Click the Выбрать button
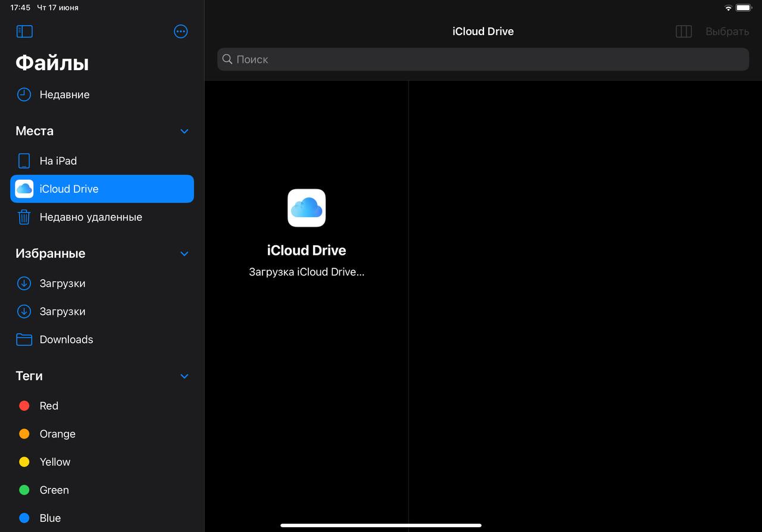The height and width of the screenshot is (532, 762). (727, 32)
